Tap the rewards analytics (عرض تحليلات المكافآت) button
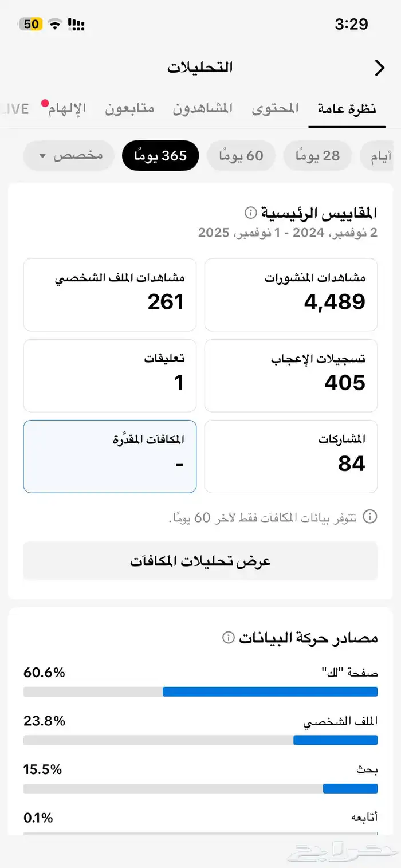401x868 pixels. 200,560
